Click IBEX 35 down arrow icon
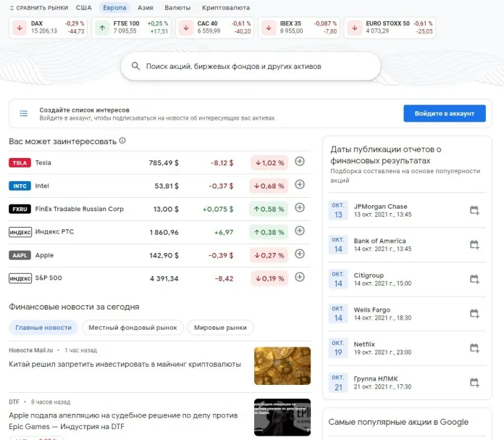Viewport: 504px width, 440px height. click(x=269, y=28)
